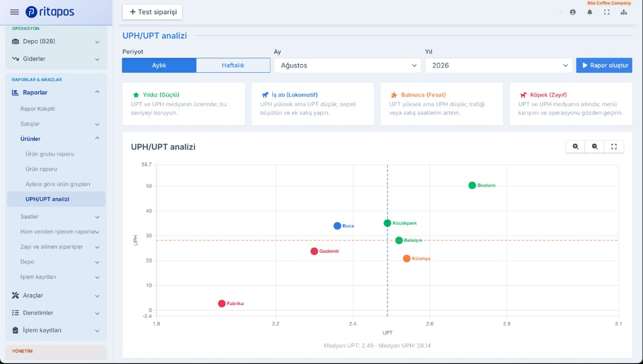Open Ürün grubu raporu
Image resolution: width=643 pixels, height=364 pixels.
(x=50, y=154)
